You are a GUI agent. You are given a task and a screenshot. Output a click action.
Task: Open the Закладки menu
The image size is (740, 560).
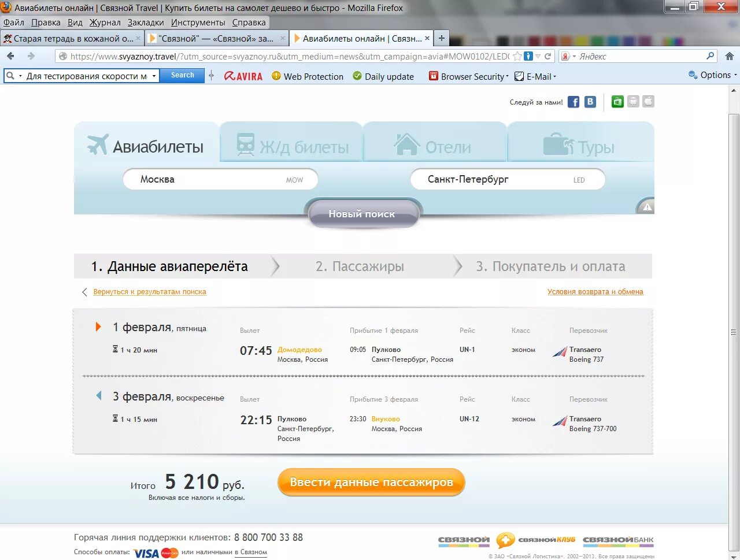click(146, 23)
